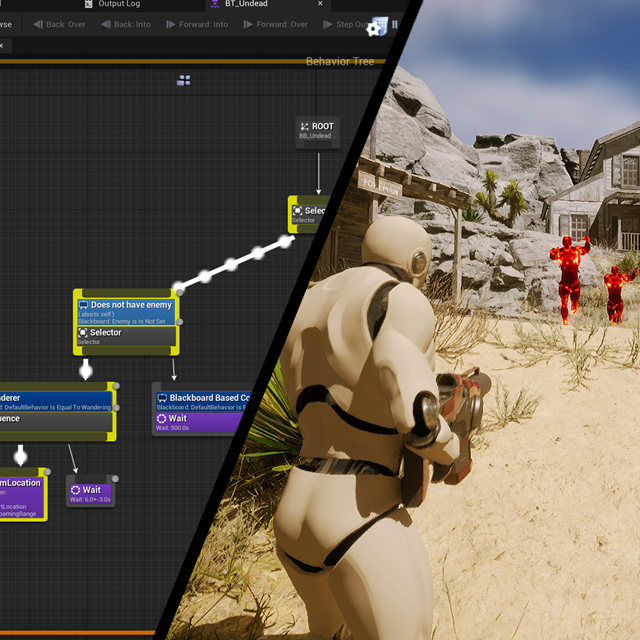Click the Back: Over debug button

[x=58, y=24]
